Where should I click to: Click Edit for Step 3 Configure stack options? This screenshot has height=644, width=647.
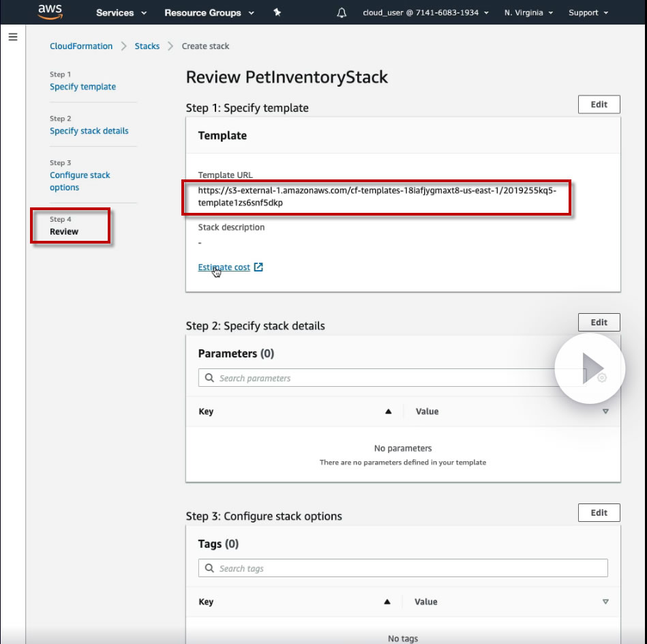tap(599, 513)
